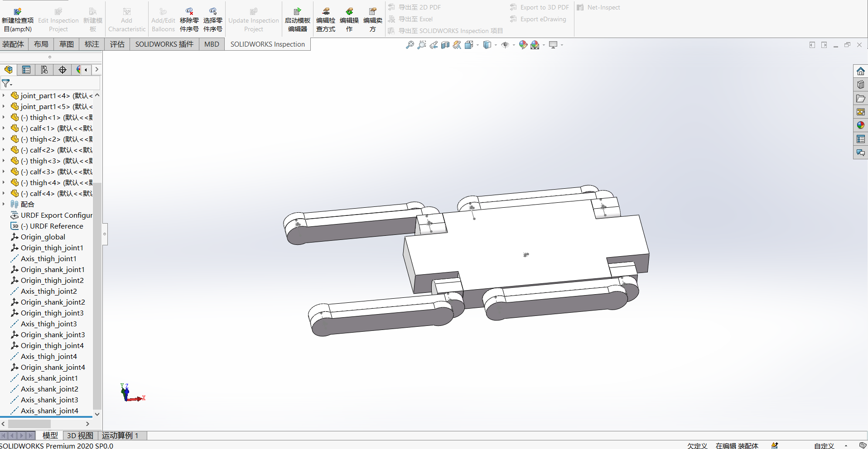Expand the calf<2> component node
This screenshot has height=449, width=868.
(4, 150)
